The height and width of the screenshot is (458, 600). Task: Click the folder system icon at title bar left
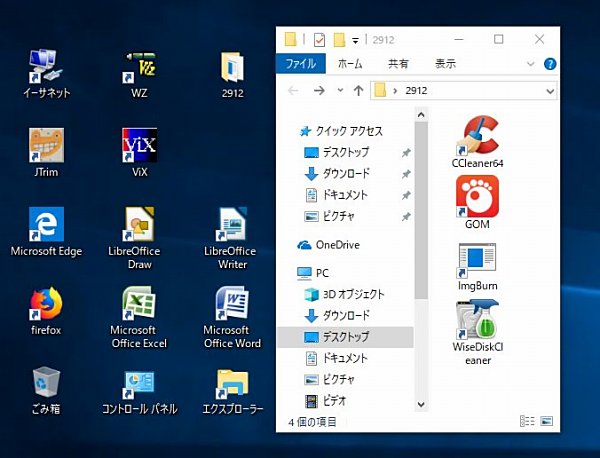291,39
